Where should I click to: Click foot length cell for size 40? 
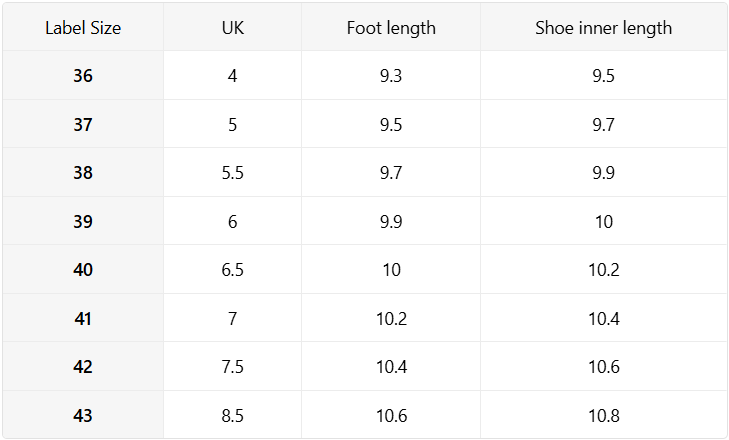click(x=391, y=270)
